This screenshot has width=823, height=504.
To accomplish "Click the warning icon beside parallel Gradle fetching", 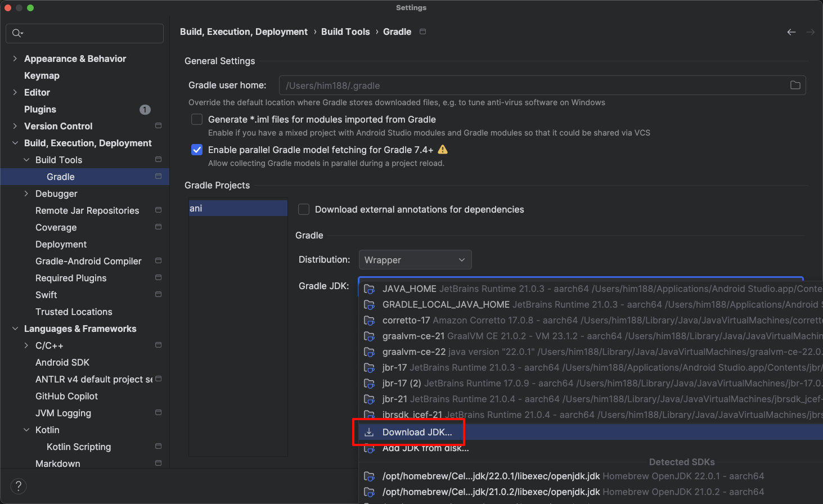I will coord(443,150).
